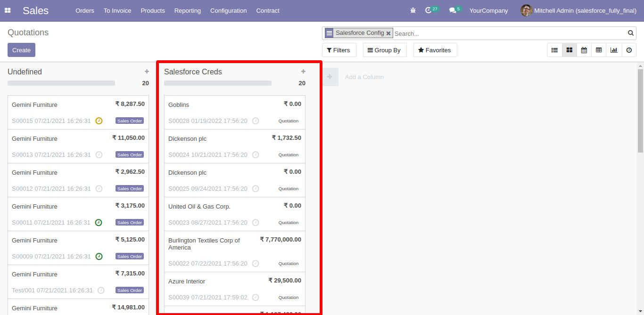This screenshot has width=644, height=315.
Task: Open the apps grid menu icon
Action: [8, 10]
